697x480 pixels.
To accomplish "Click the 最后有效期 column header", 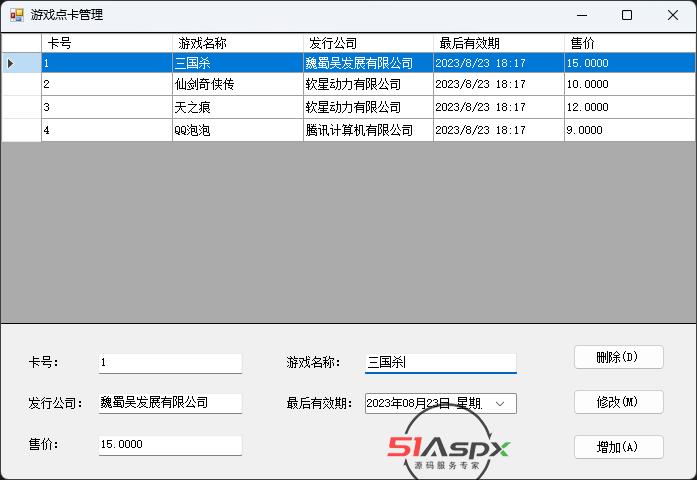I will (x=499, y=43).
